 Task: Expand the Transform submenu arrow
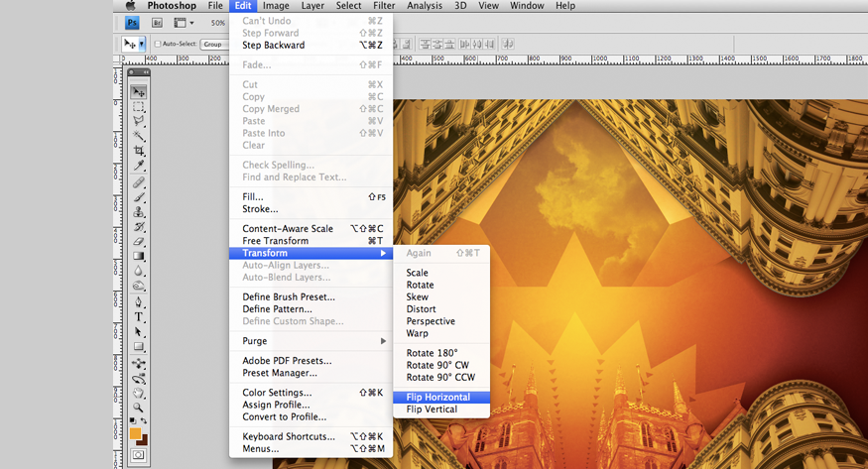[x=383, y=253]
